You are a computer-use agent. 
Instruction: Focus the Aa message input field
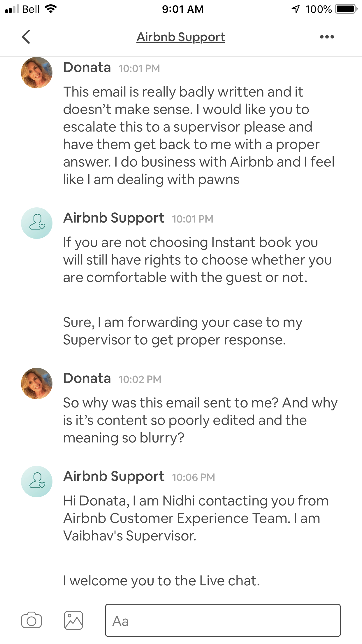tap(223, 620)
